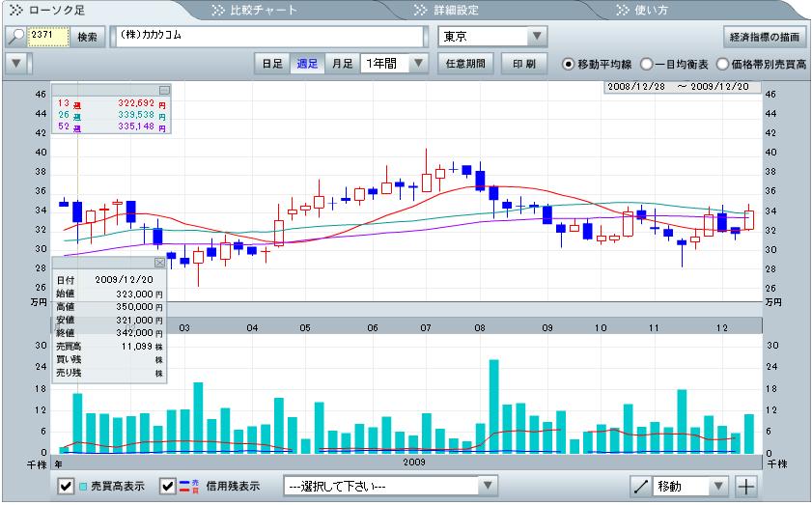Click the plus crosshair icon
Image resolution: width=812 pixels, height=505 pixels.
click(x=745, y=486)
